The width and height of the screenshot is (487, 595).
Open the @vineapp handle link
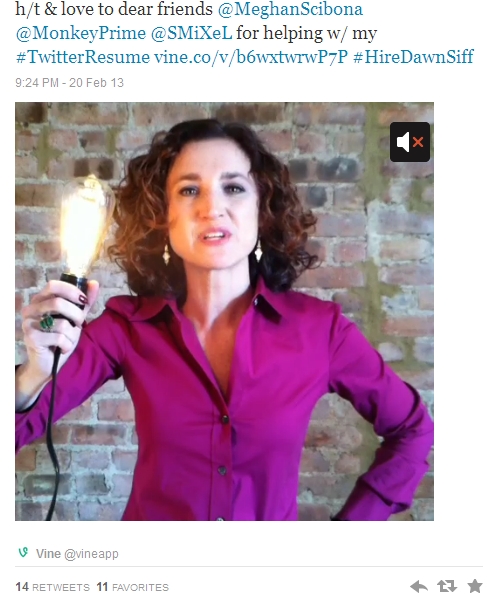coord(91,554)
